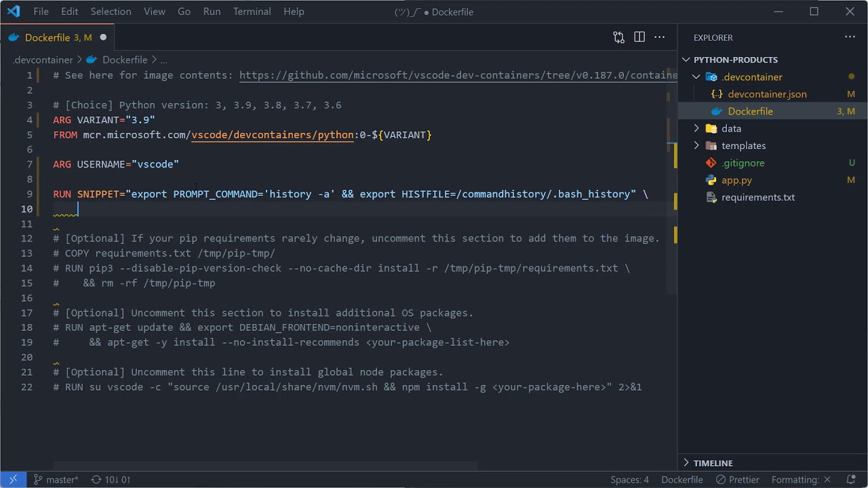
Task: Click the data folder icon
Action: pos(711,129)
